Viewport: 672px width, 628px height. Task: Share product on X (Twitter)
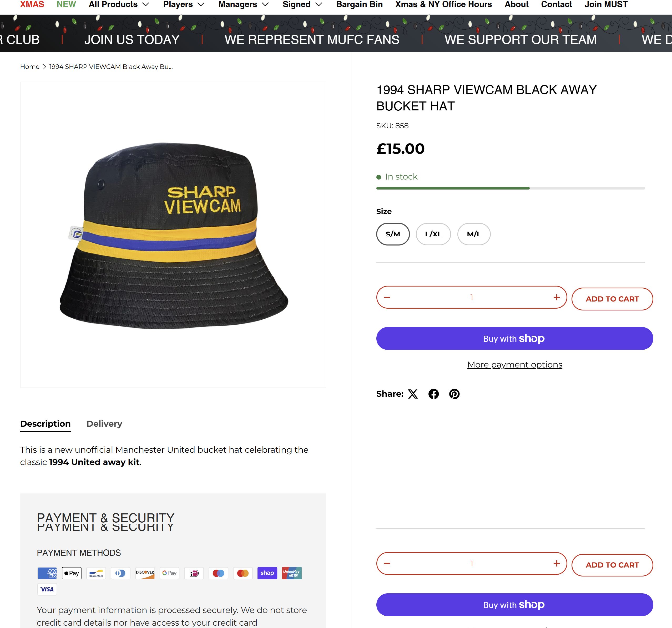coord(413,394)
